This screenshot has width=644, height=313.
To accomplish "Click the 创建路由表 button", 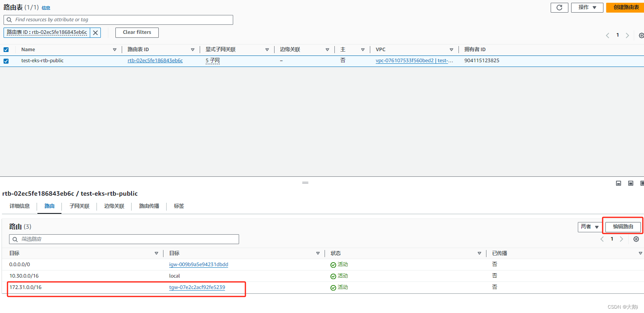I will 626,7.
